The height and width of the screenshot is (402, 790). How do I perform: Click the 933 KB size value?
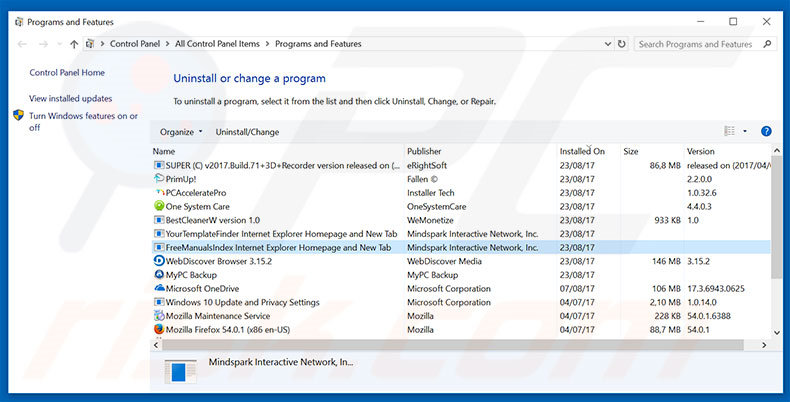[668, 220]
